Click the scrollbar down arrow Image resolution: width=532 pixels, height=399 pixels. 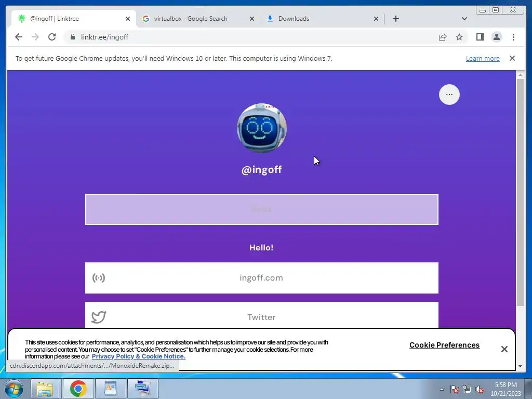(520, 366)
